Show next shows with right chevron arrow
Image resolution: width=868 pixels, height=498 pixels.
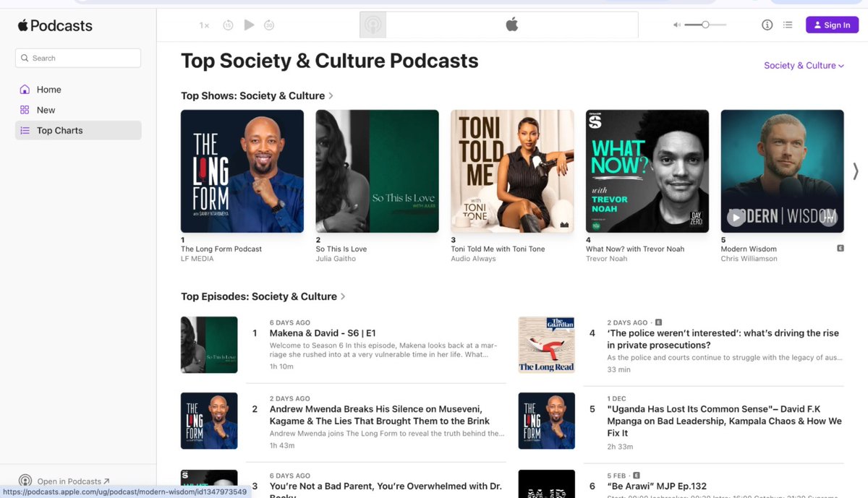point(856,171)
